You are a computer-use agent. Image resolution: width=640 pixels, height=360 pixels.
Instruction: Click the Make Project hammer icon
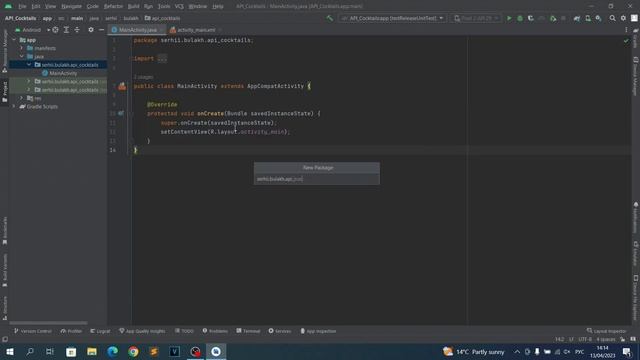(329, 18)
